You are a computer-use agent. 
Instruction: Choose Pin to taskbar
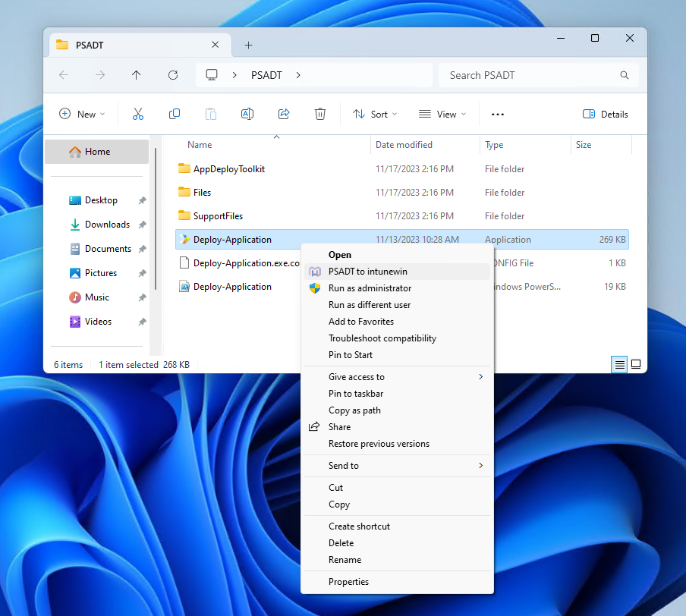point(397,393)
